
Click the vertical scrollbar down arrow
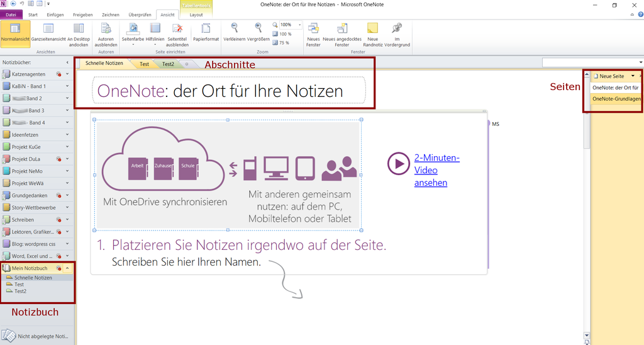pos(587,336)
